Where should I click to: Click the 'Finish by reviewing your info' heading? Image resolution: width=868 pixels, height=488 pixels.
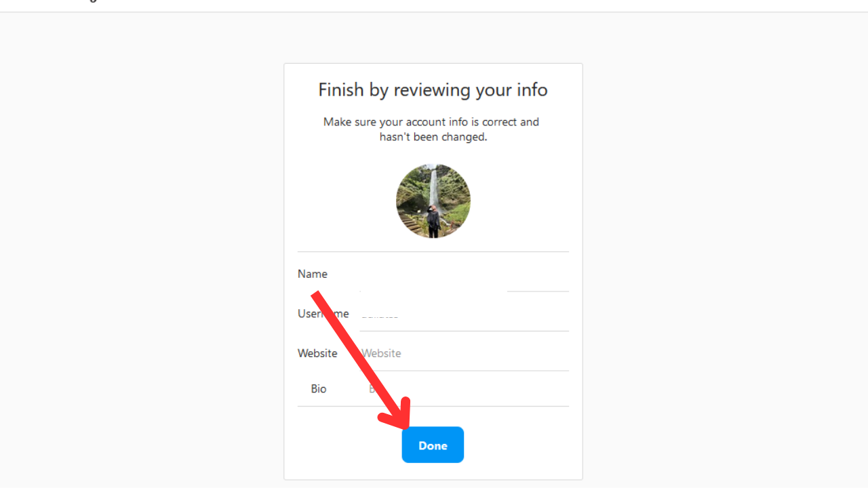pos(433,90)
